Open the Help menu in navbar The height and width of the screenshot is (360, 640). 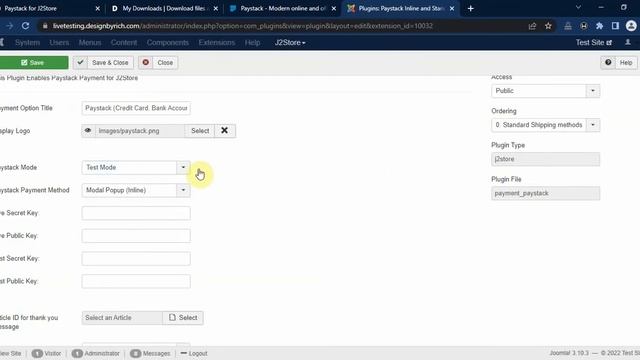tap(252, 42)
